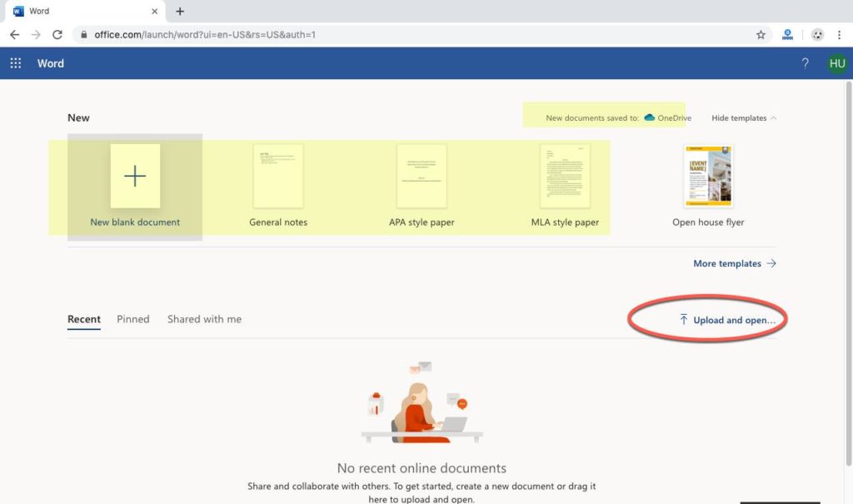This screenshot has height=504, width=853.
Task: Open the Open house flyer template
Action: coord(708,187)
